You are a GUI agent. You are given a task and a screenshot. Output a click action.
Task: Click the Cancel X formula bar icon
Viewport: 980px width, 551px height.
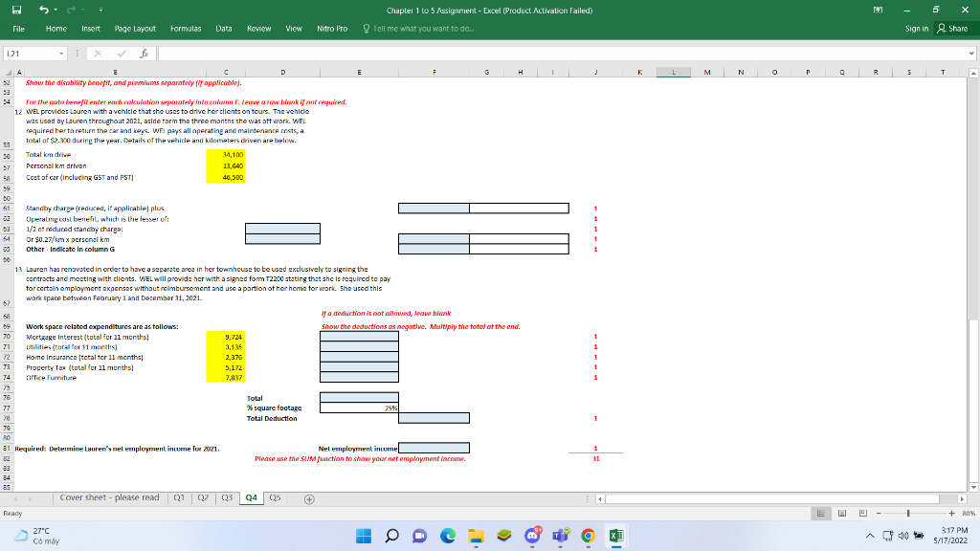(99, 54)
